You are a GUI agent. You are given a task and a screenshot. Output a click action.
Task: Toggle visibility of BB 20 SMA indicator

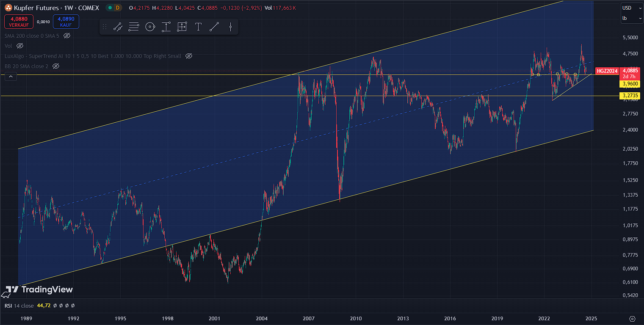coord(55,66)
